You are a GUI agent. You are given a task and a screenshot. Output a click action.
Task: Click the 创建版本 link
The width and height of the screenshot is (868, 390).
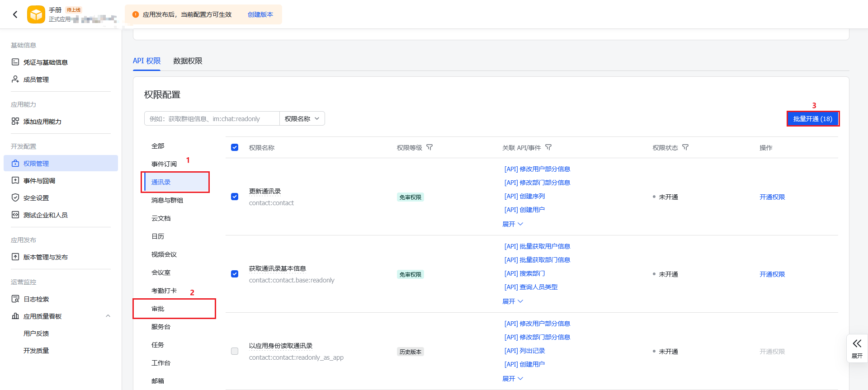(260, 14)
